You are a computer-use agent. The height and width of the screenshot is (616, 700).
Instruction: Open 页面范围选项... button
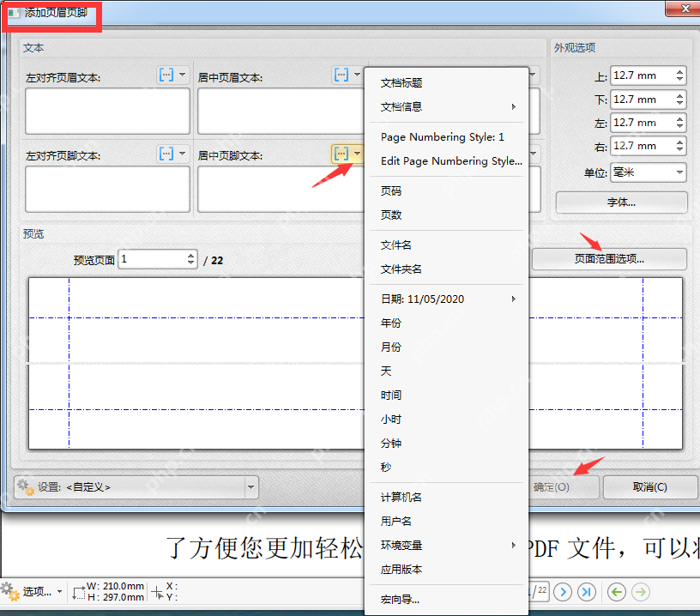pyautogui.click(x=609, y=259)
